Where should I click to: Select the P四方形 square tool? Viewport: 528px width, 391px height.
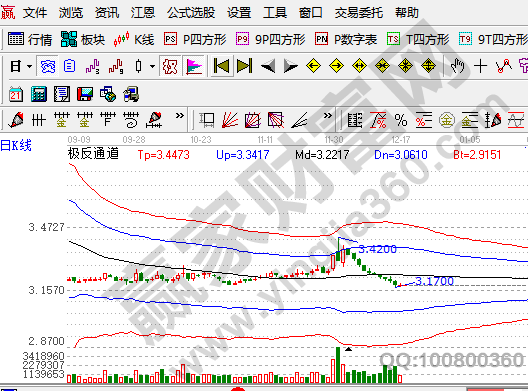point(195,39)
